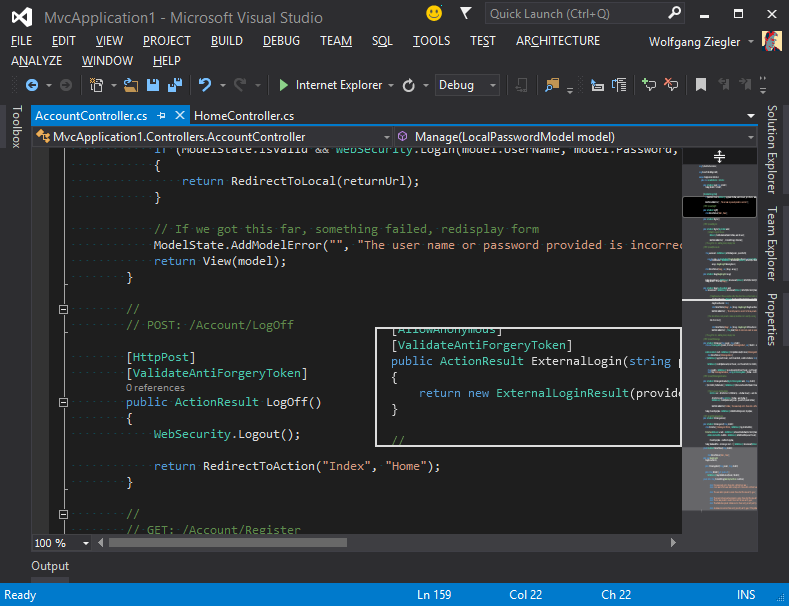Click the Navigate Backward arrow icon
789x606 pixels.
32,85
